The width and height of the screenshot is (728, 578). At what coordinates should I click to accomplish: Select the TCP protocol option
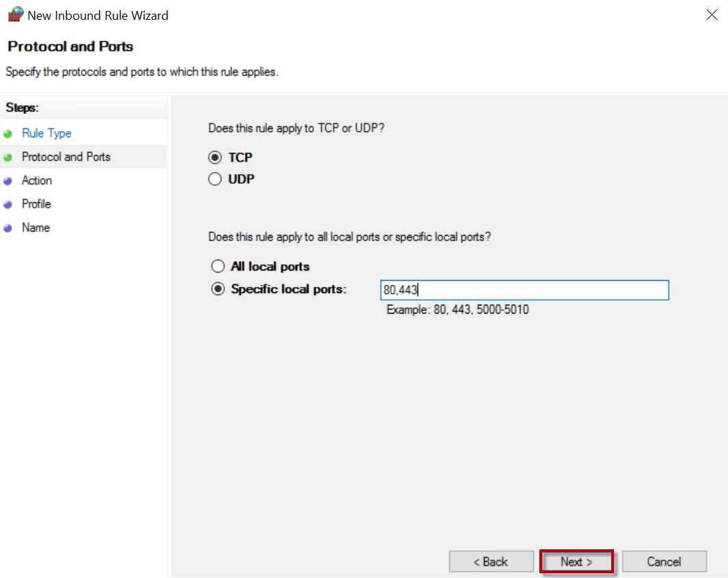click(215, 158)
